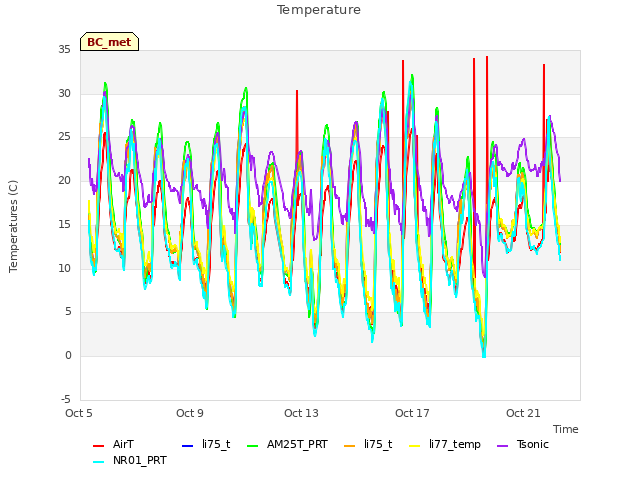This screenshot has height=480, width=640.
Task: Click the 10 y-axis tick label
Action: 64,268
